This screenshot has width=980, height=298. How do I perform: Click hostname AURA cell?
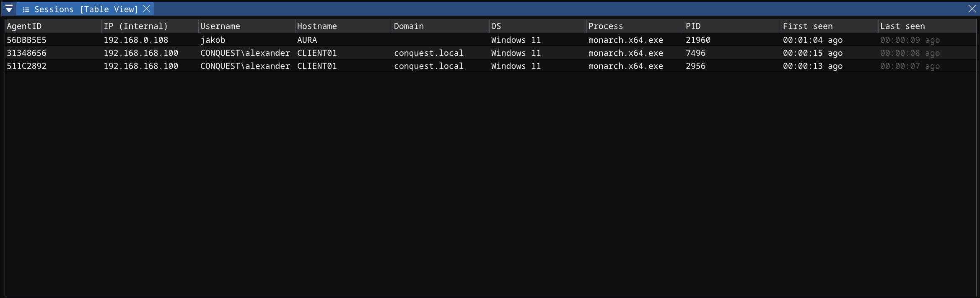click(307, 40)
